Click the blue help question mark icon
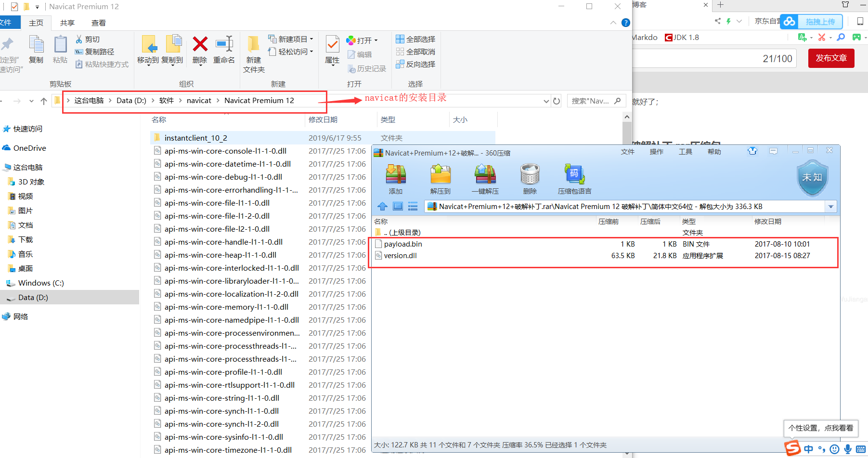The image size is (868, 458). (625, 23)
